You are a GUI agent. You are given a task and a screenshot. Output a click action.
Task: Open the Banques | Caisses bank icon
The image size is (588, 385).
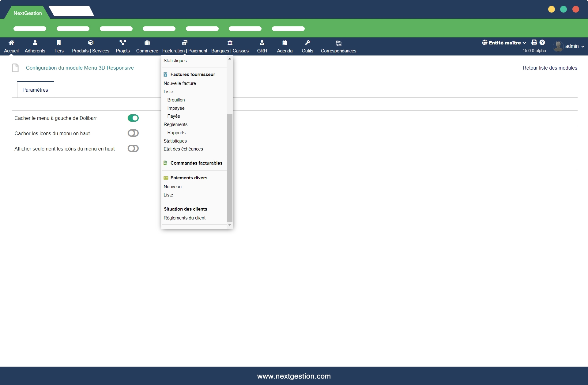pos(230,43)
